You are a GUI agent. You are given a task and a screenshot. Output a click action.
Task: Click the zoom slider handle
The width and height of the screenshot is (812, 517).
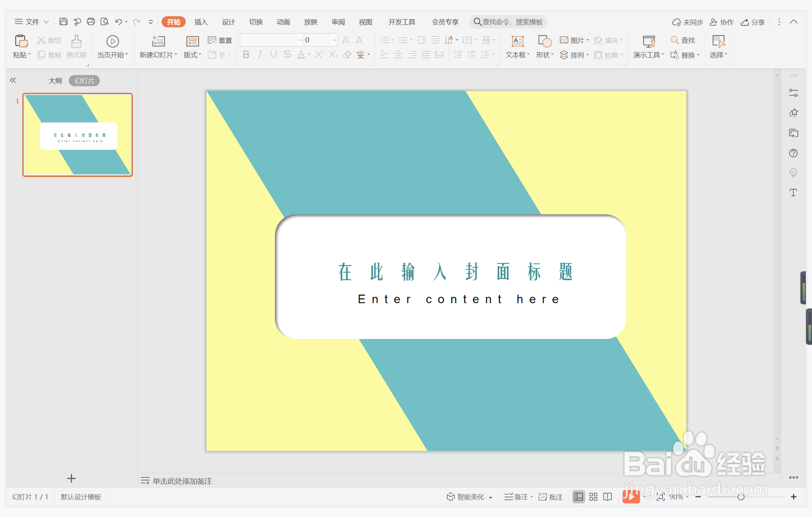[741, 497]
